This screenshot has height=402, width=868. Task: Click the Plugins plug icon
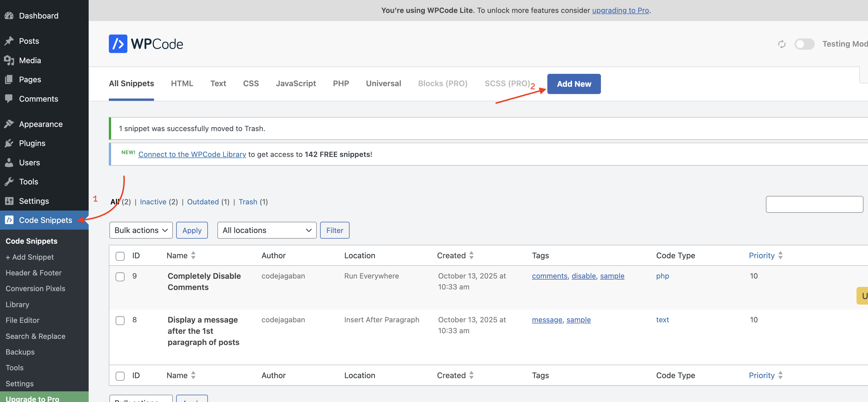pos(9,143)
